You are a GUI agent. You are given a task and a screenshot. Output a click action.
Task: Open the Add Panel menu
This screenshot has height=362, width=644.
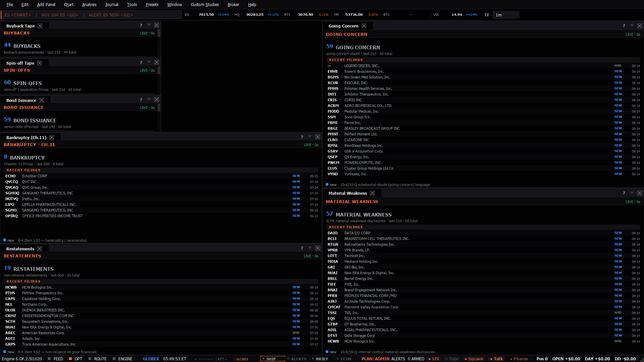[x=46, y=5]
